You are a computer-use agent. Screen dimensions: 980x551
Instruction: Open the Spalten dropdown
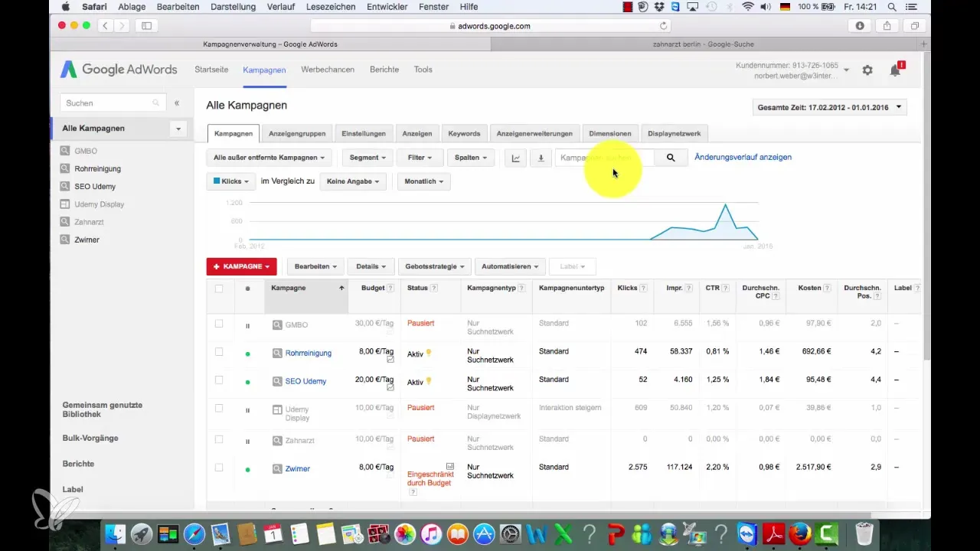click(x=472, y=158)
